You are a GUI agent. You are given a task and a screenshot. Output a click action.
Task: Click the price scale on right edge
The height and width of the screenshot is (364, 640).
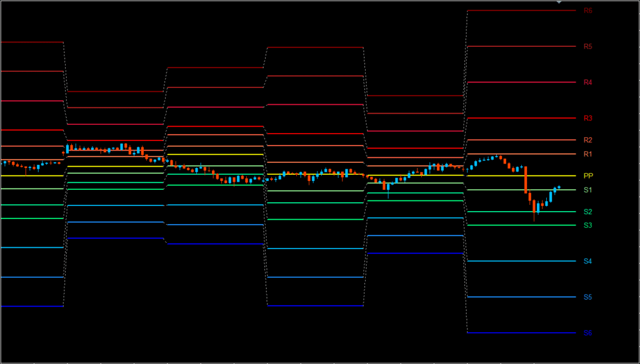(619, 187)
